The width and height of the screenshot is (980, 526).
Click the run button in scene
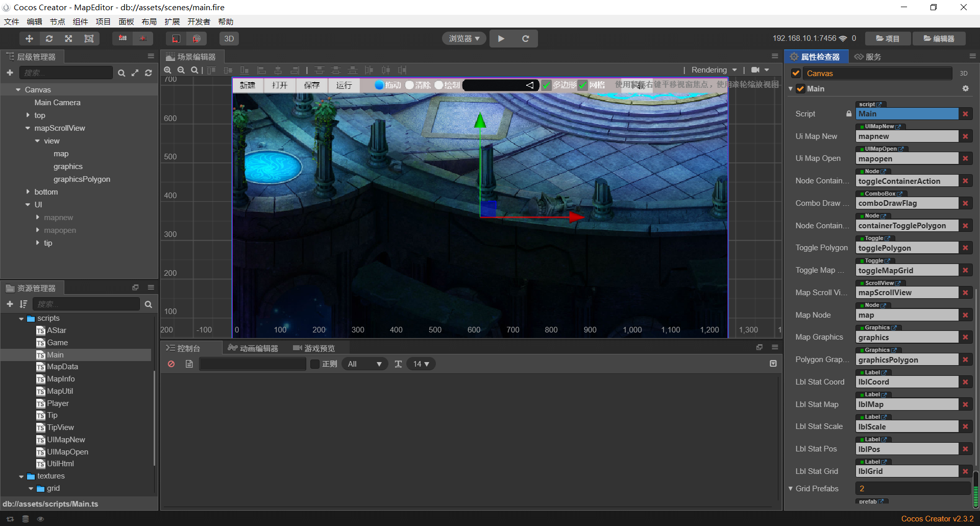point(344,85)
